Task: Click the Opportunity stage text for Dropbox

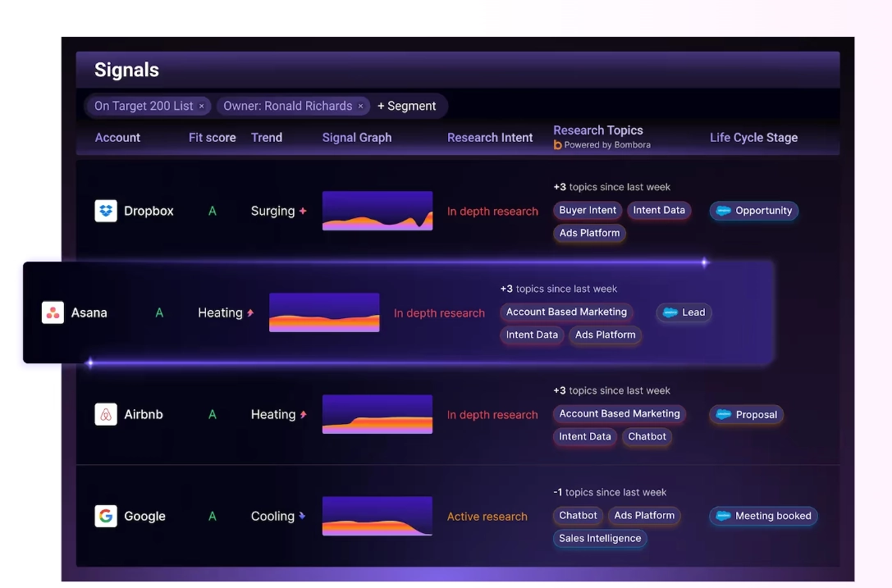Action: [763, 211]
